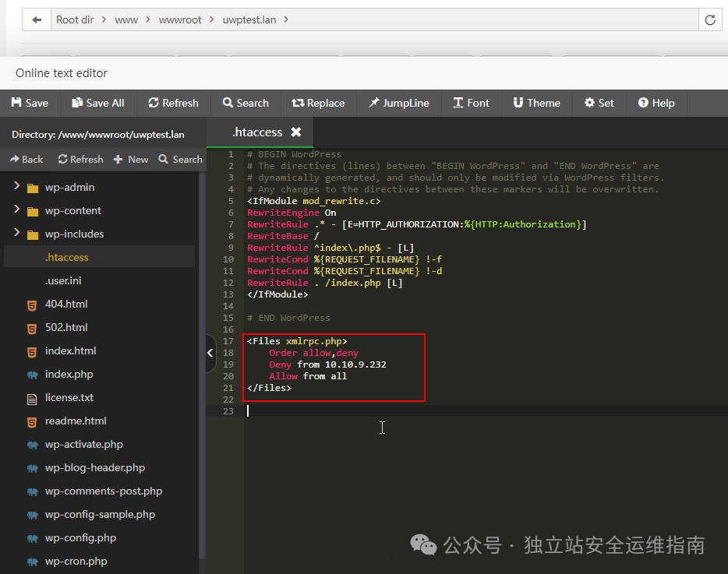Click the 'RewriteEngine On' code line

(292, 213)
